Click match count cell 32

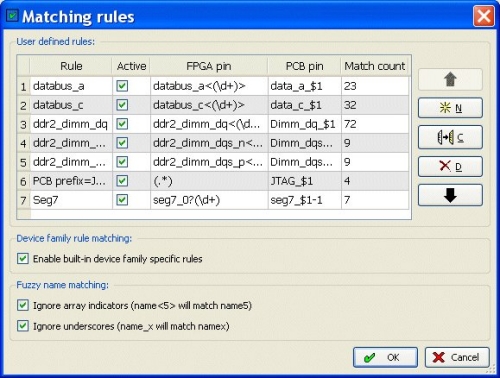(375, 105)
